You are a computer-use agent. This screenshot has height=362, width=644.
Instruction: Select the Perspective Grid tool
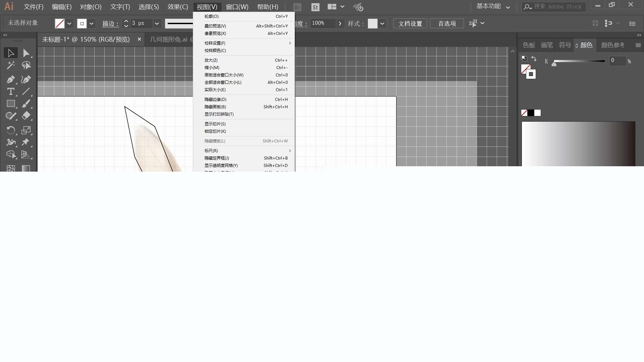(x=26, y=154)
